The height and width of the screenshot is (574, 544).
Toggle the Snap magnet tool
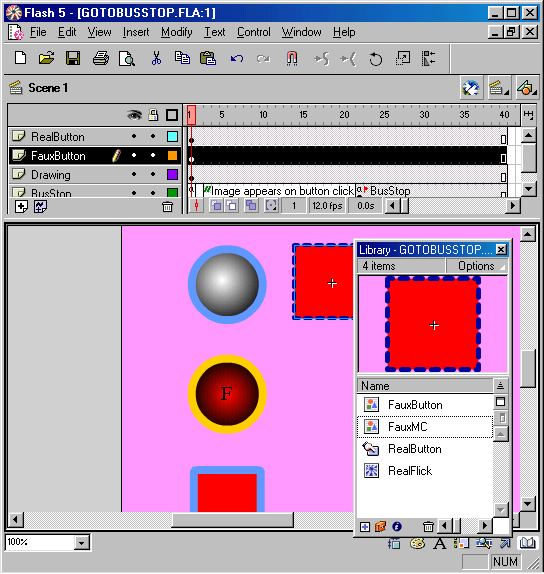coord(292,58)
